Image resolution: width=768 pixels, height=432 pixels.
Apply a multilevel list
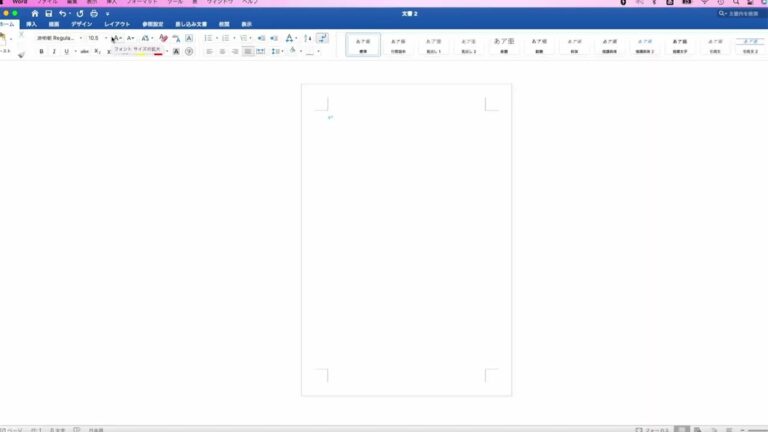tap(243, 38)
